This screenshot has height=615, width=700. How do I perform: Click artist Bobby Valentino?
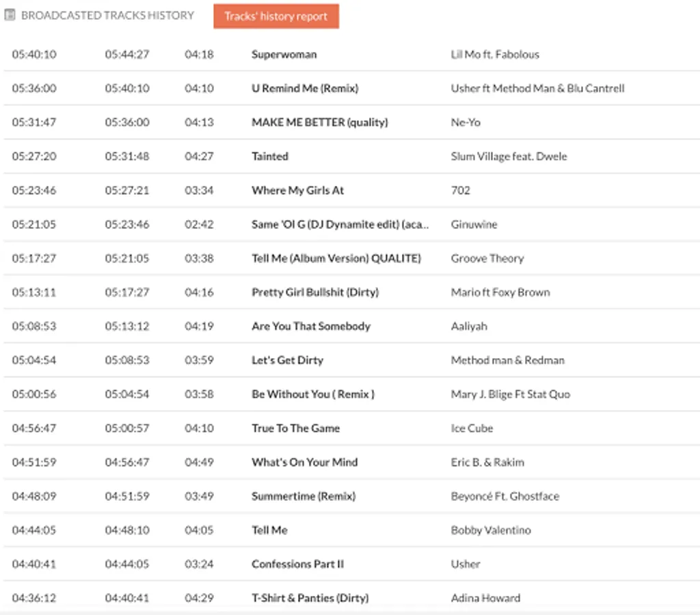click(491, 530)
